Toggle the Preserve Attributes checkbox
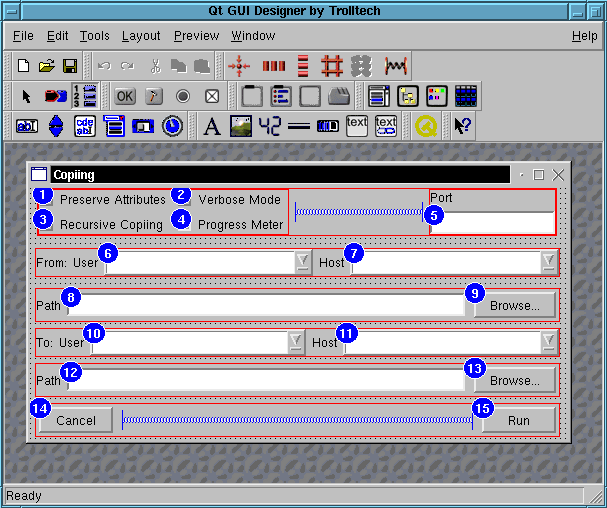 click(110, 200)
